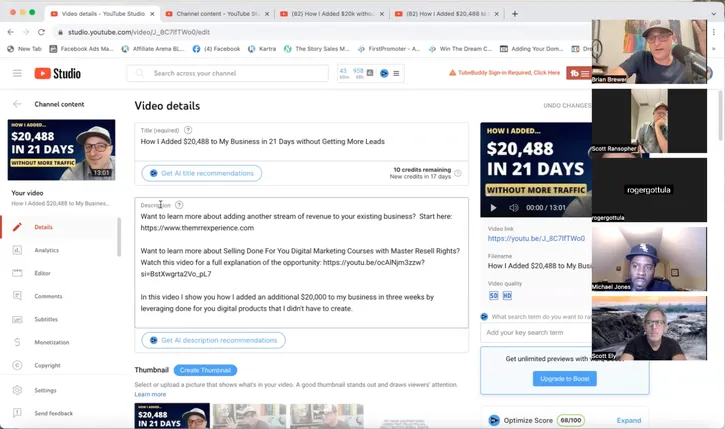
Task: Click the left sidebar scrollbar
Action: (x=119, y=237)
